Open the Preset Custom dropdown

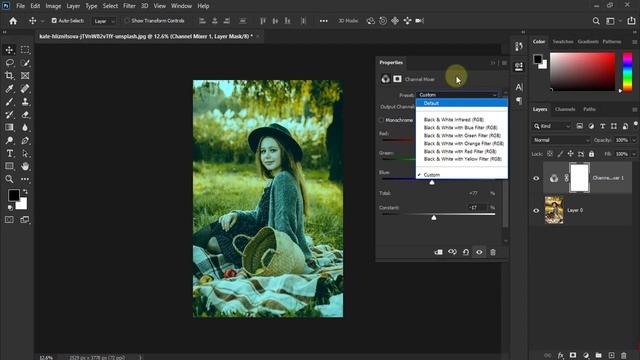[457, 95]
